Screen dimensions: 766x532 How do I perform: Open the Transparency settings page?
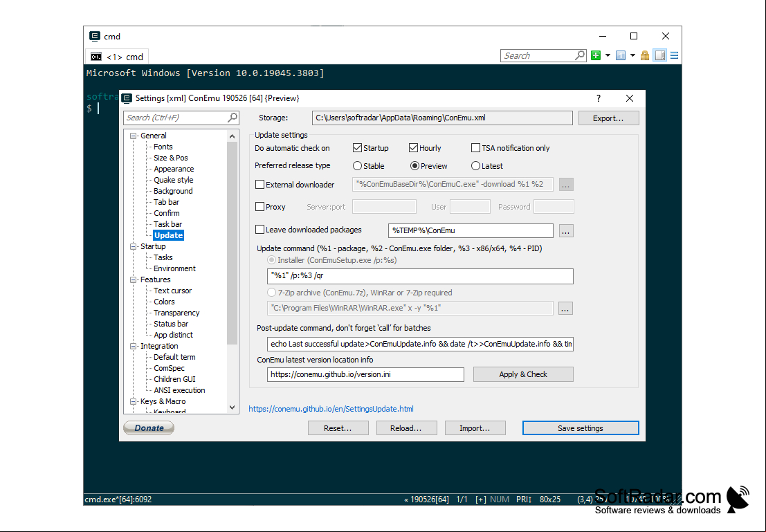tap(176, 313)
